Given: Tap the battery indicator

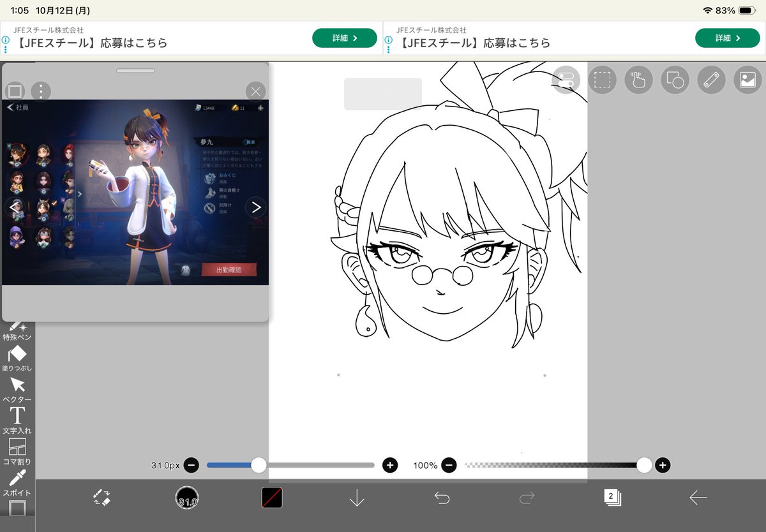Looking at the screenshot, I should [x=747, y=11].
